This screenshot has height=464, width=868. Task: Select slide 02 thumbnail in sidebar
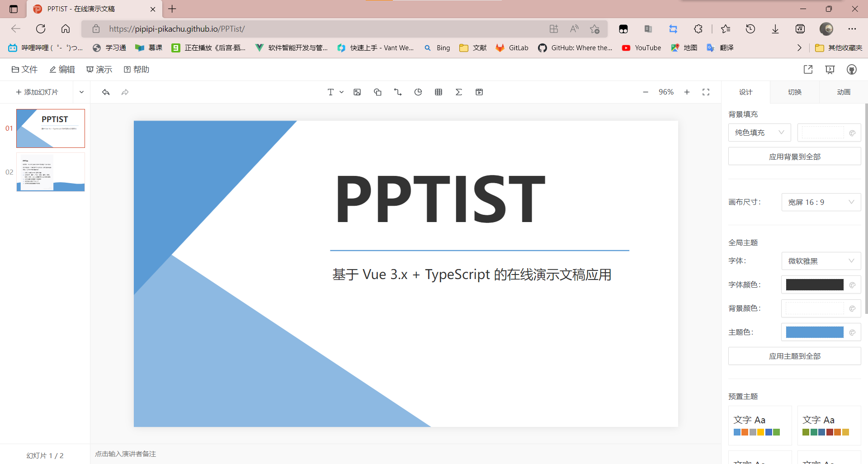(x=50, y=172)
